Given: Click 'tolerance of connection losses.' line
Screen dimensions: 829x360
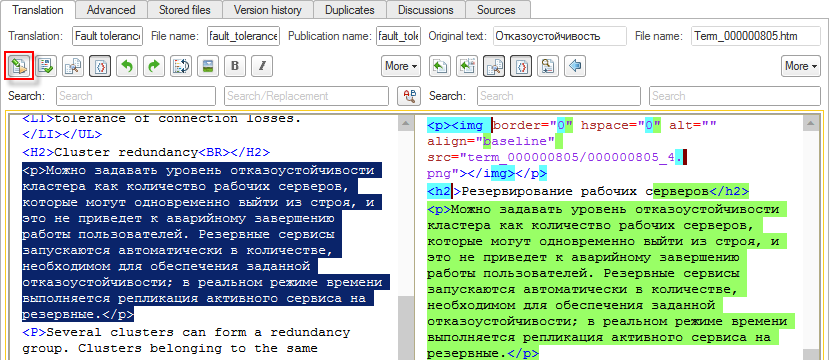Looking at the screenshot, I should click(x=178, y=118).
